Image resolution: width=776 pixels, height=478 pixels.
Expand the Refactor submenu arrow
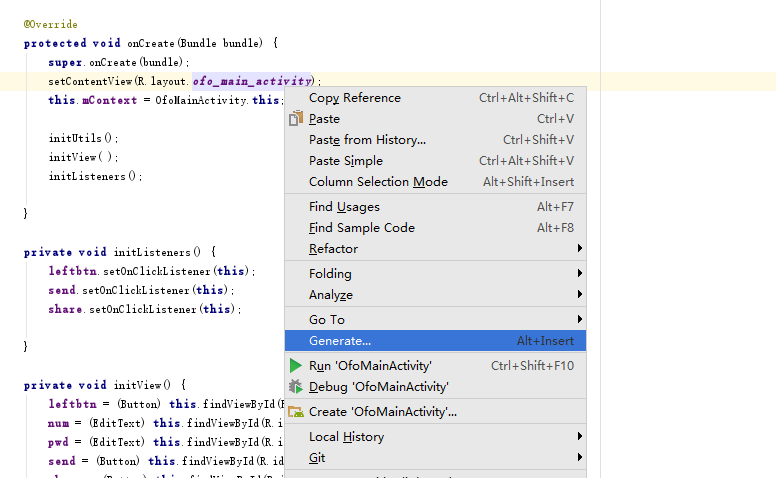(579, 249)
